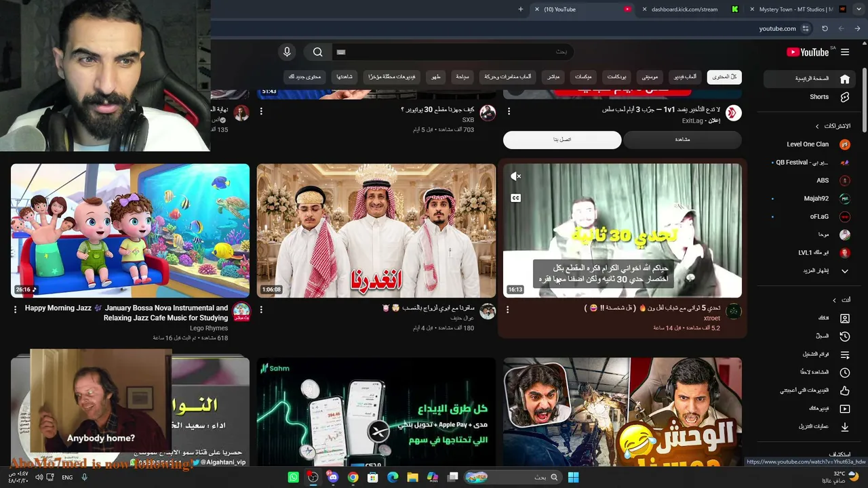This screenshot has width=868, height=488.
Task: Open the xtroet channel avatar
Action: click(x=734, y=312)
